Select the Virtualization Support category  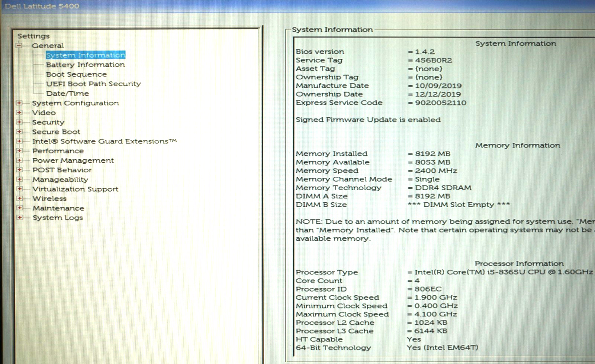(75, 189)
